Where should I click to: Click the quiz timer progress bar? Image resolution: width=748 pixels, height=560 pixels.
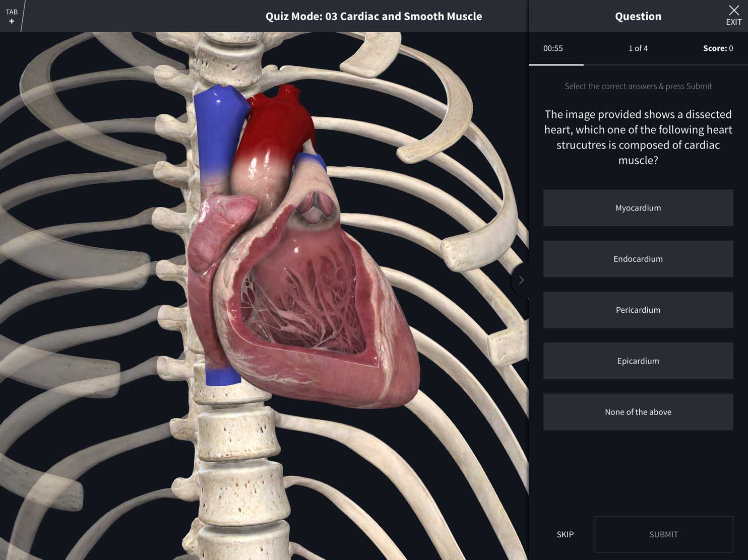pos(638,65)
